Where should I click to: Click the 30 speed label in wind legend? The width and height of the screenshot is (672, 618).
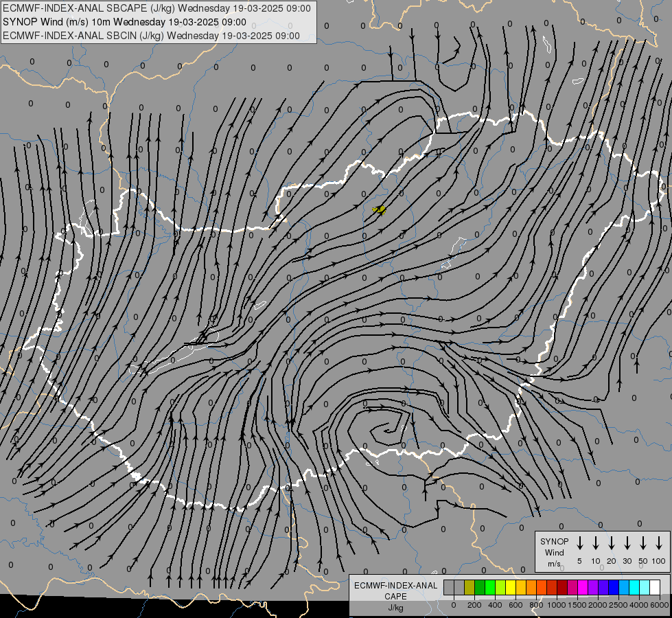tap(627, 561)
